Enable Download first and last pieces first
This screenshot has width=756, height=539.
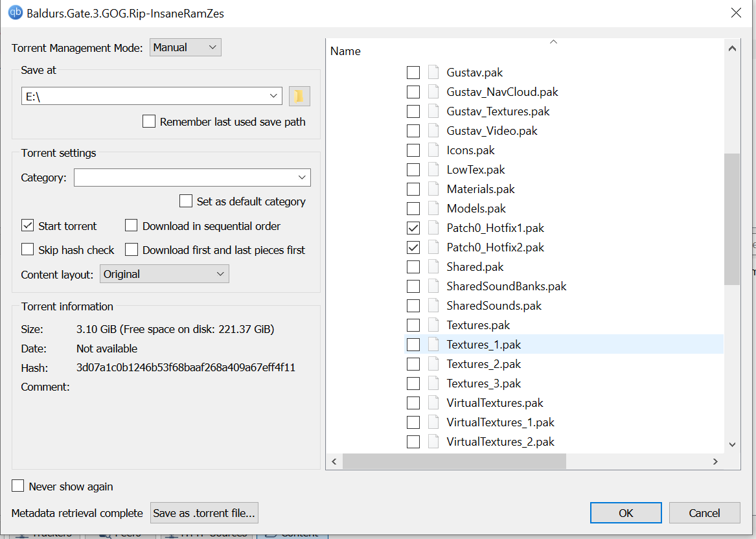click(x=131, y=249)
